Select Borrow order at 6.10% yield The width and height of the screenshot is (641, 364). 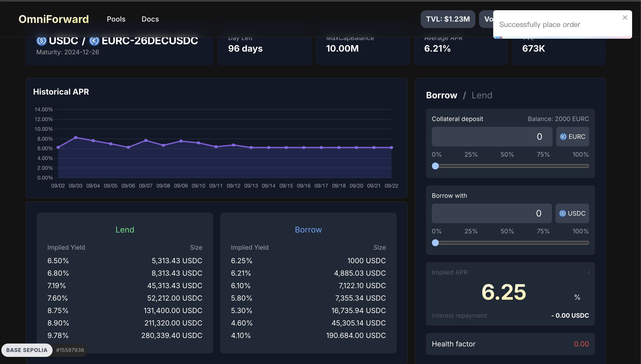[x=308, y=286]
